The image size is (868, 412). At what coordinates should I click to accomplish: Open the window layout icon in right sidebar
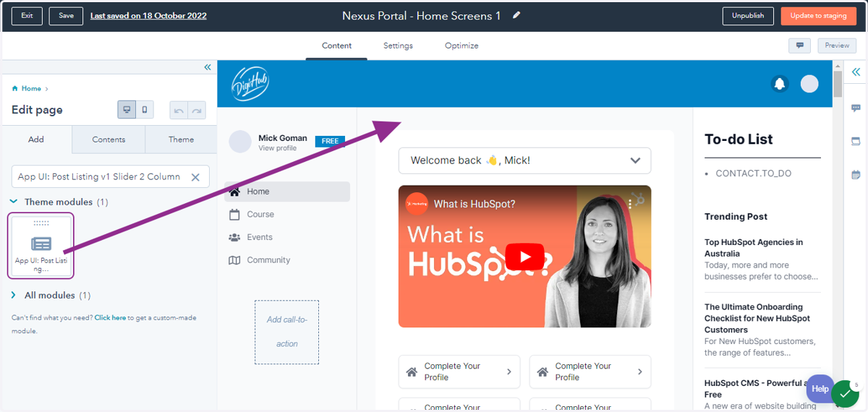pyautogui.click(x=856, y=141)
